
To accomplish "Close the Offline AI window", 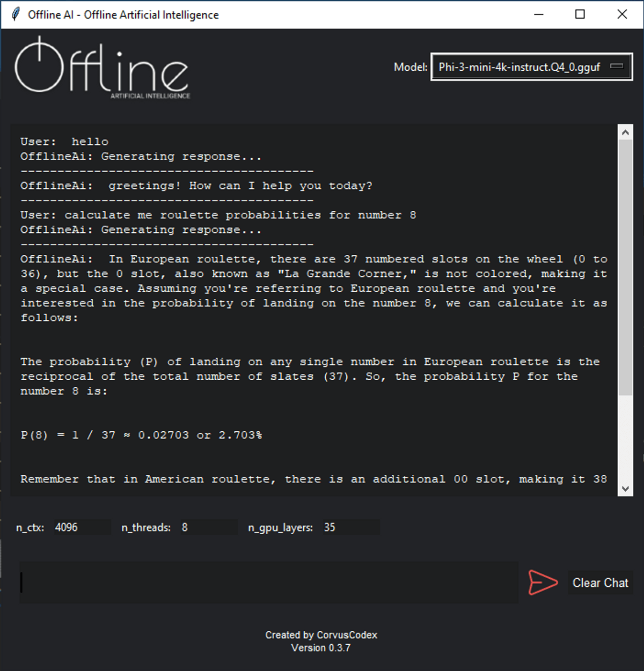I will point(622,14).
